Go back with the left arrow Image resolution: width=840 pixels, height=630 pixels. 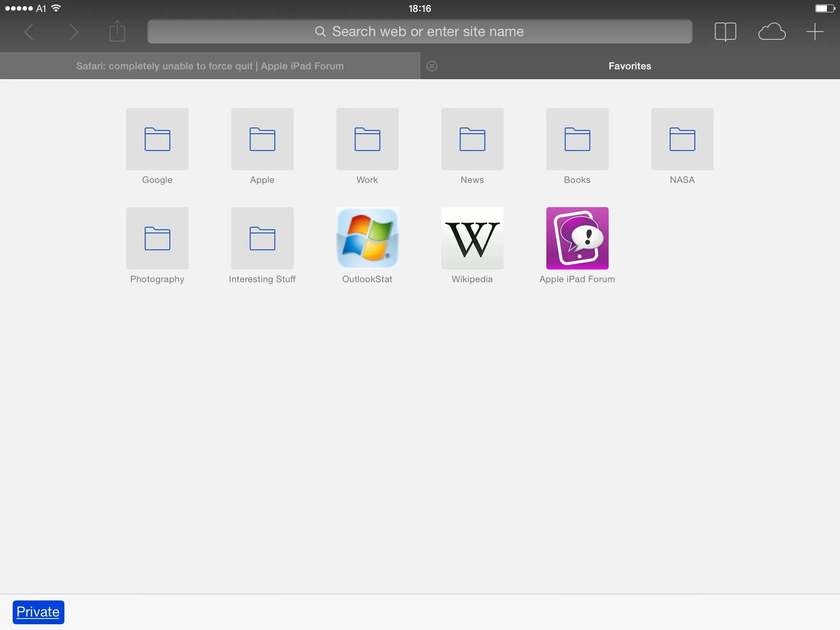pyautogui.click(x=29, y=32)
